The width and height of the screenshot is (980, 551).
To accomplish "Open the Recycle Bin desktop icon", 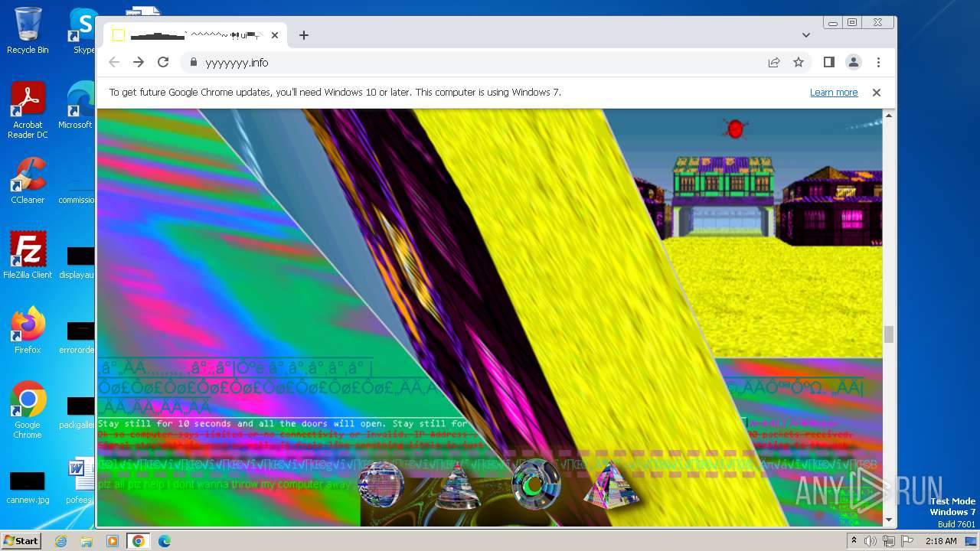I will point(28,31).
